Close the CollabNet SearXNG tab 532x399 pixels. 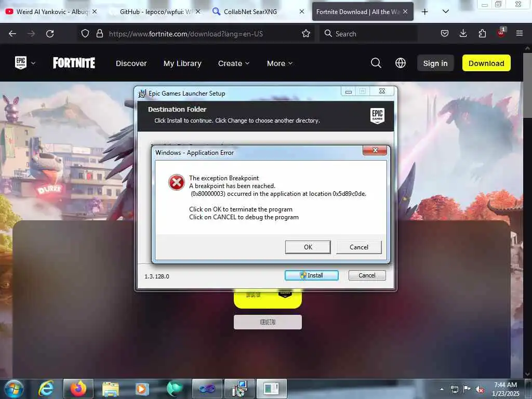(302, 11)
